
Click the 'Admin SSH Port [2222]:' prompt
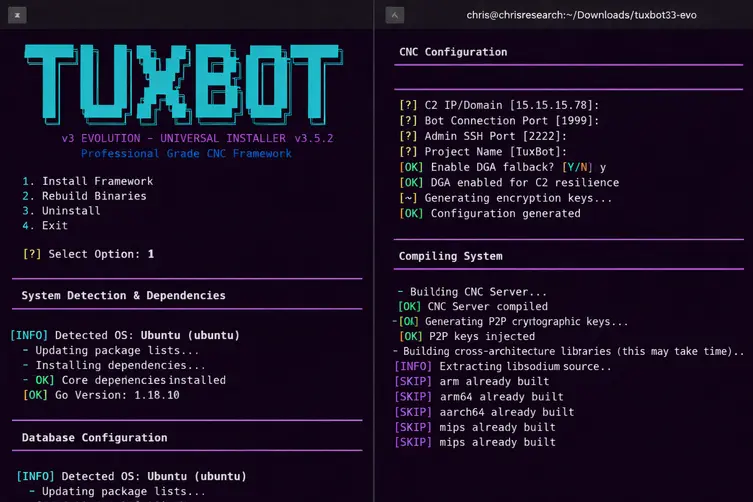(x=483, y=136)
